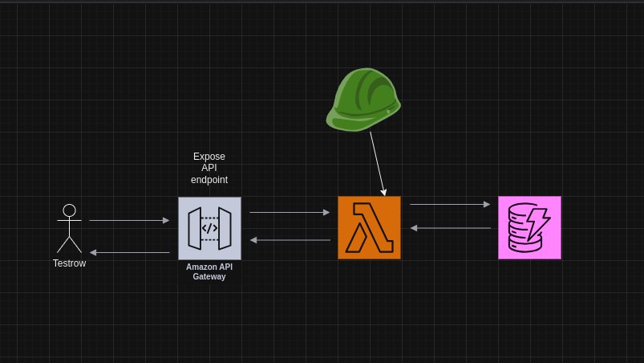This screenshot has width=644, height=363.
Task: Select the 'Testrow' label text
Action: click(70, 263)
